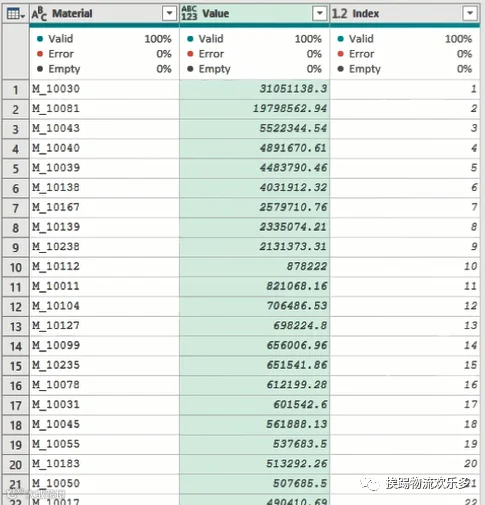Select the Index column header
The image size is (485, 505).
click(405, 14)
